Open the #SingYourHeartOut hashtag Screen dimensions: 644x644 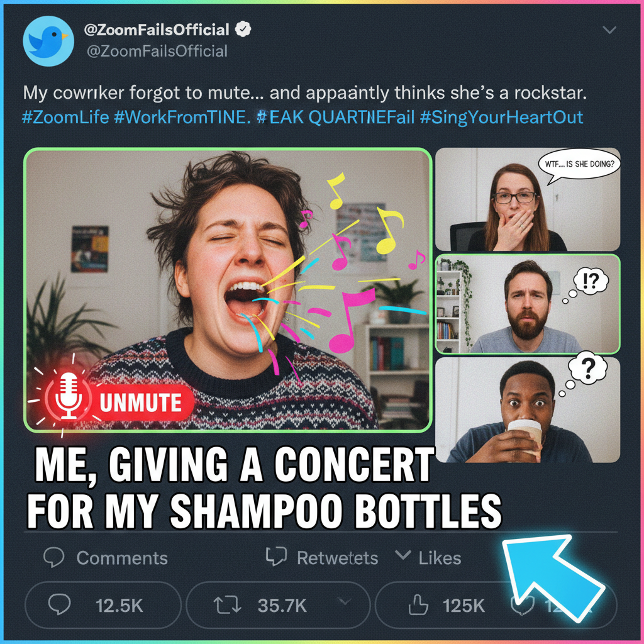point(501,118)
